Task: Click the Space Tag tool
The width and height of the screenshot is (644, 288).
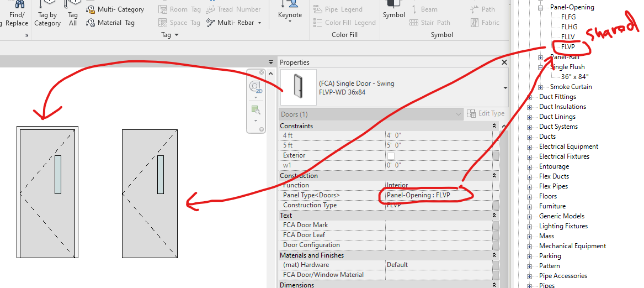Action: 179,23
